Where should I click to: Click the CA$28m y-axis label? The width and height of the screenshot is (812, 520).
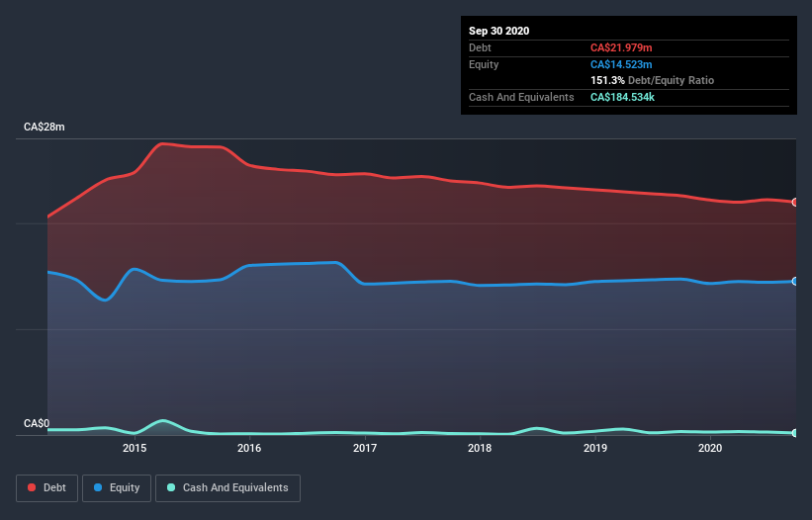tap(45, 127)
